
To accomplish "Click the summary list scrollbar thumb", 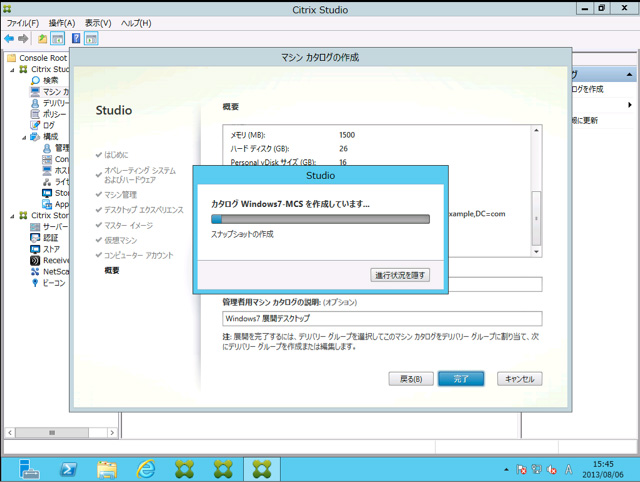I will pyautogui.click(x=536, y=218).
